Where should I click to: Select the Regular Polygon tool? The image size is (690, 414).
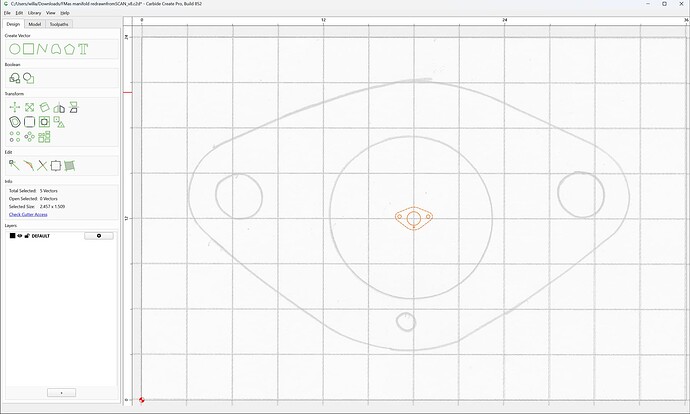pyautogui.click(x=69, y=49)
